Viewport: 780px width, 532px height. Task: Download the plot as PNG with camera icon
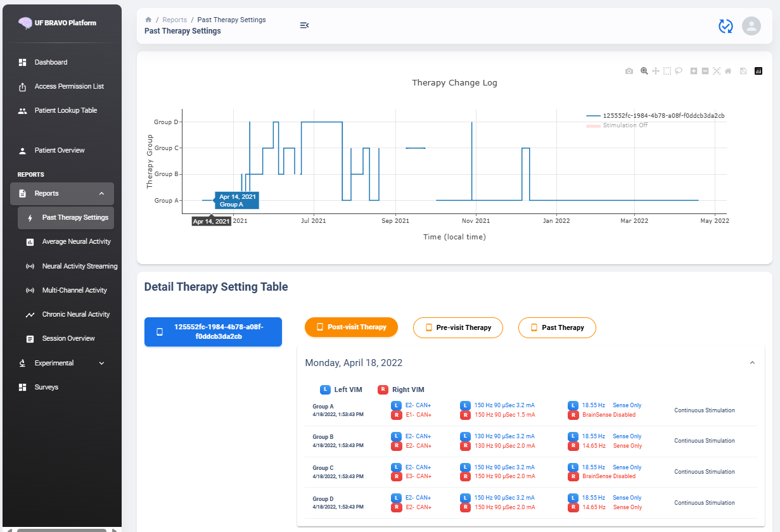pos(629,72)
